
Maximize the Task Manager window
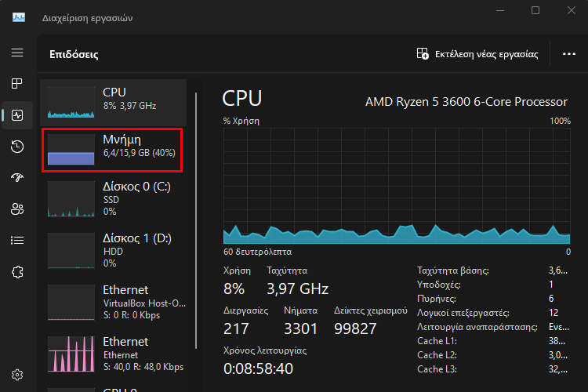point(535,10)
